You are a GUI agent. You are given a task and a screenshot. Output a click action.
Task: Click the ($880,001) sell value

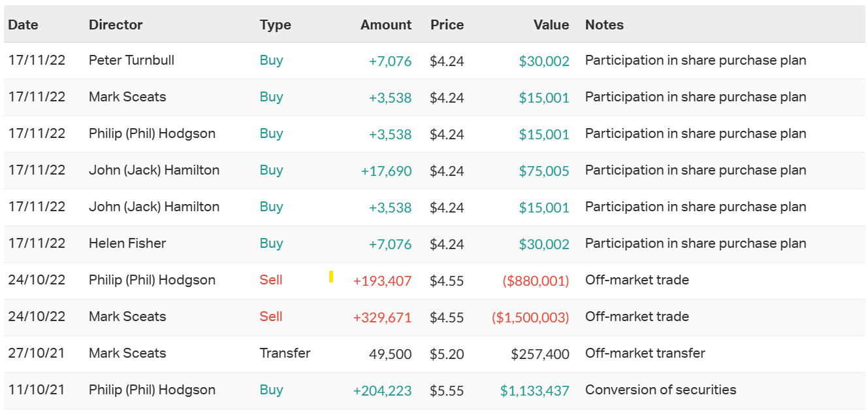(536, 281)
